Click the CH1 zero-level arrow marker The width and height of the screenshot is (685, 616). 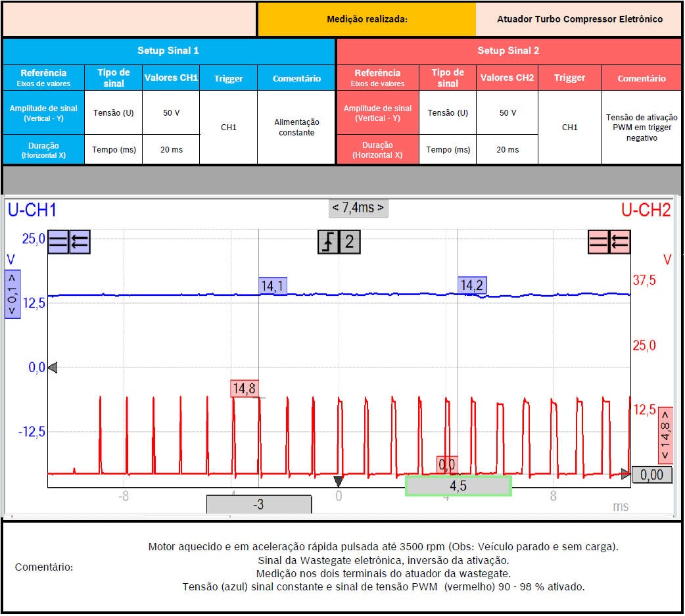coord(53,367)
